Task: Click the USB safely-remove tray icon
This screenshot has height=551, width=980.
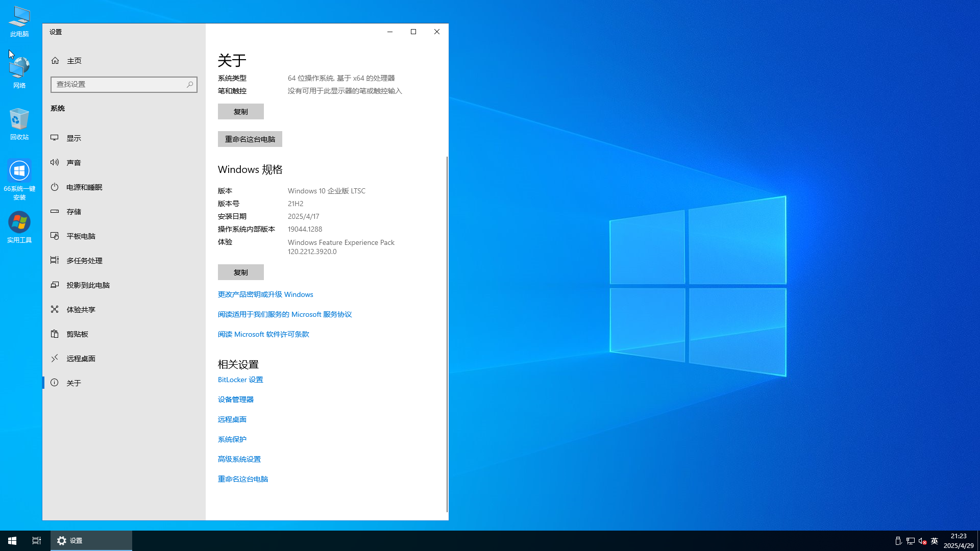Action: point(898,541)
